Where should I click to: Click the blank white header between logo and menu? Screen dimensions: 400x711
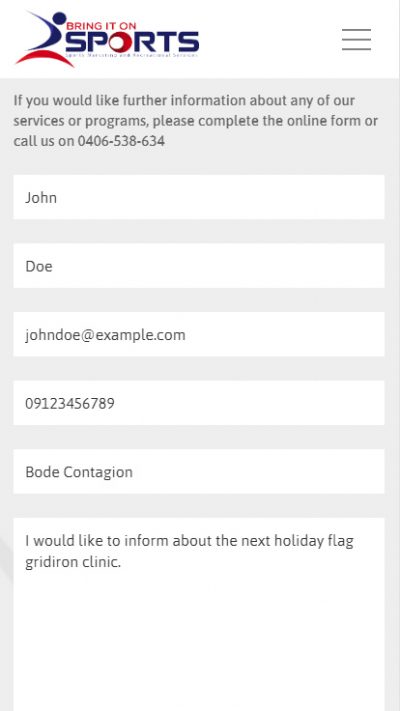coord(270,39)
